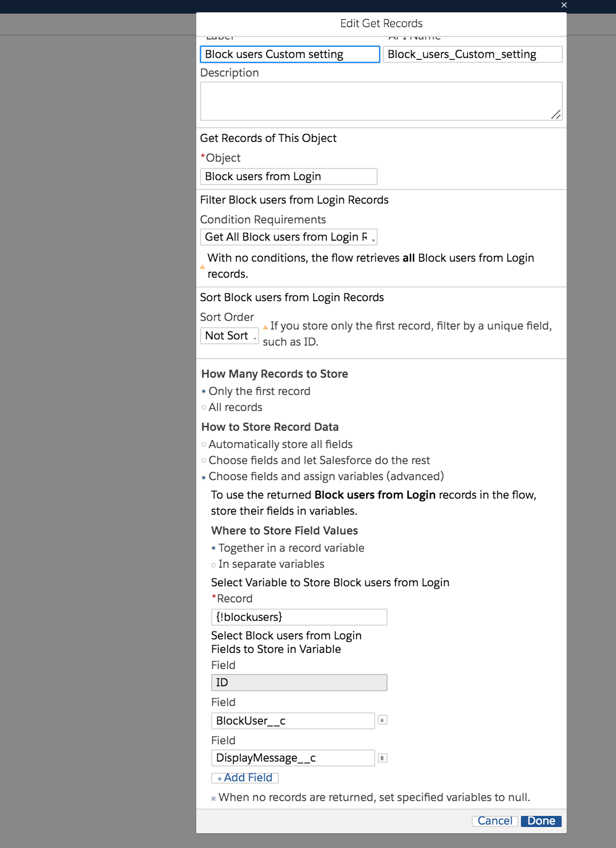The width and height of the screenshot is (616, 848).
Task: Click the Record variable field {!blockusers}
Action: [299, 617]
